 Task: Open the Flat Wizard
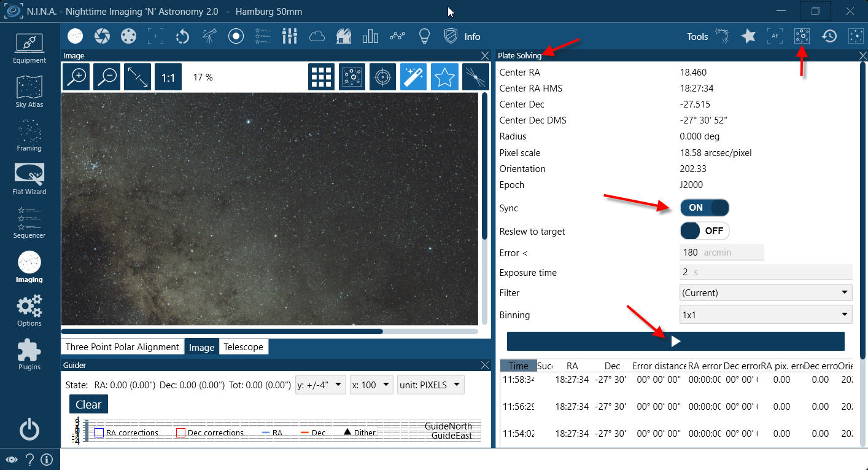29,179
